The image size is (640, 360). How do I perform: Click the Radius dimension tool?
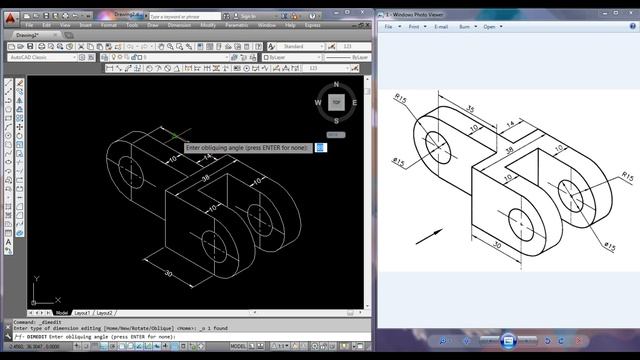coord(149,68)
